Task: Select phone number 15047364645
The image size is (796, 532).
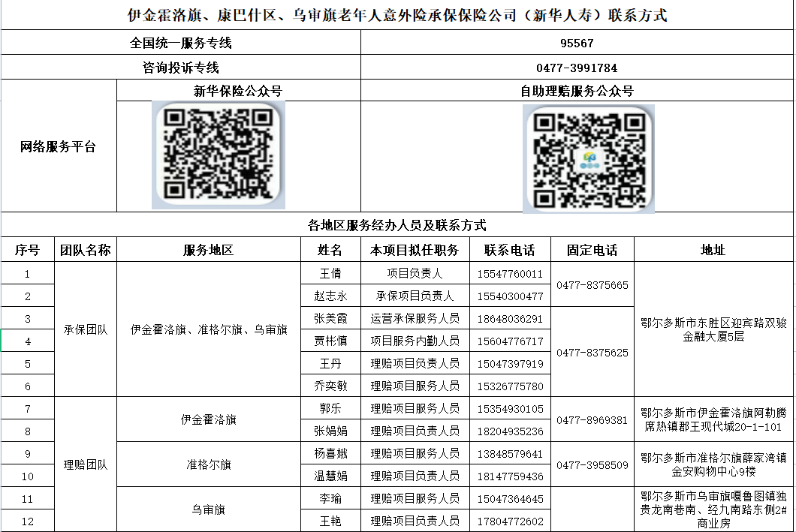Action: click(x=510, y=499)
